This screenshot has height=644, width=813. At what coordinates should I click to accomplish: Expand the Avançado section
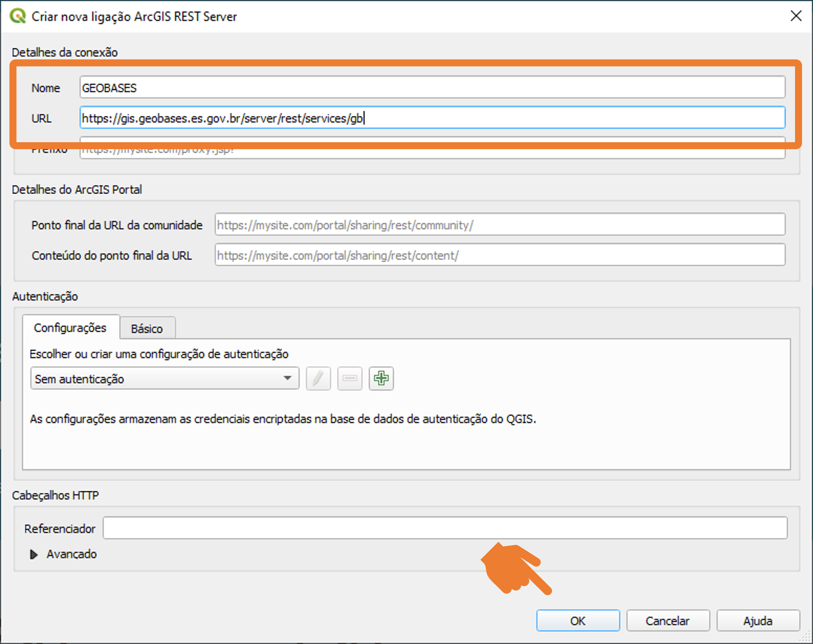pyautogui.click(x=34, y=554)
